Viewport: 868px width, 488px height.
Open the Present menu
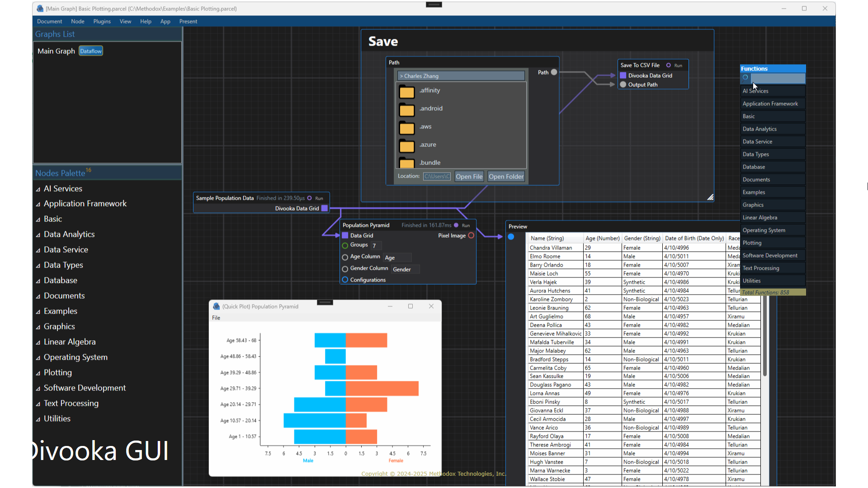pyautogui.click(x=188, y=21)
